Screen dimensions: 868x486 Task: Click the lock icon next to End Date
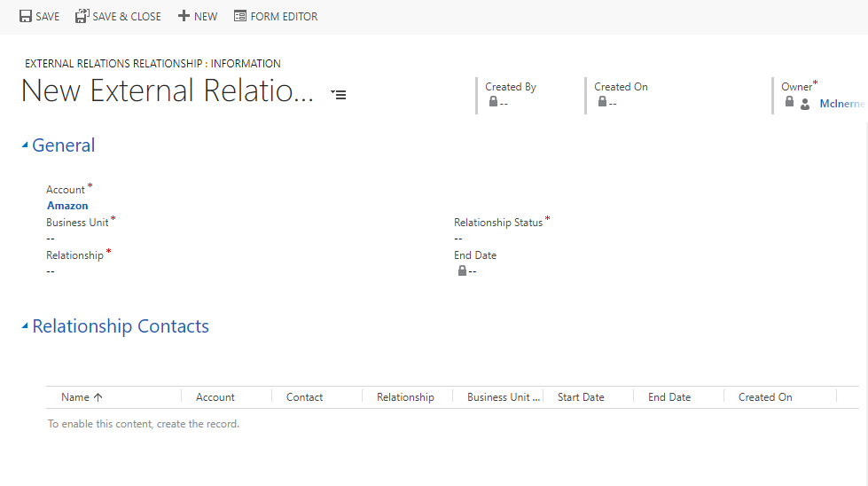point(462,270)
